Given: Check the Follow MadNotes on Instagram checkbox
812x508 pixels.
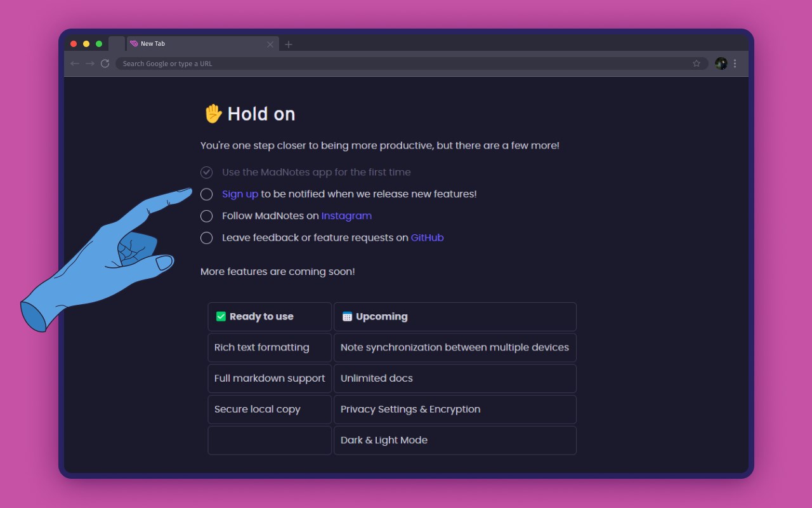Looking at the screenshot, I should click(x=206, y=216).
